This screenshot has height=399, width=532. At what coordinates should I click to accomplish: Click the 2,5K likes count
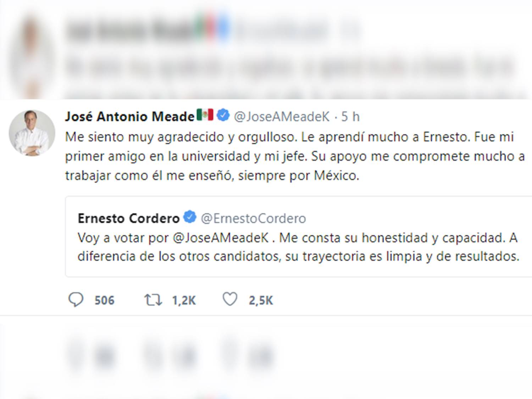[261, 300]
